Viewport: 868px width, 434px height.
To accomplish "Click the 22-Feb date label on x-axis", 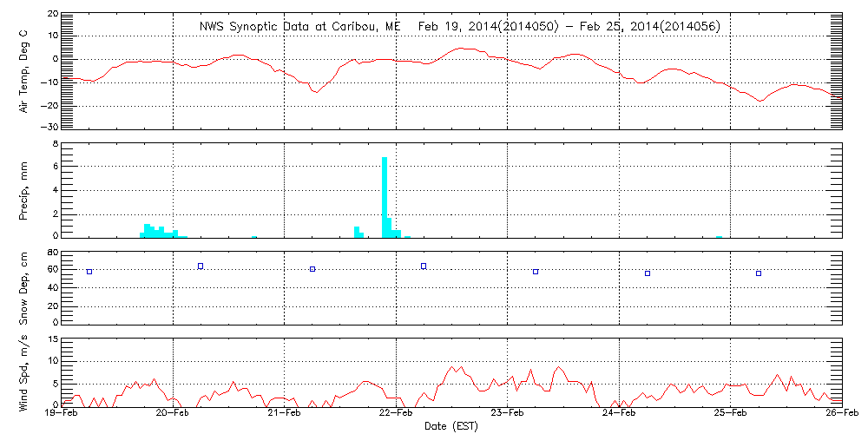I will point(396,415).
